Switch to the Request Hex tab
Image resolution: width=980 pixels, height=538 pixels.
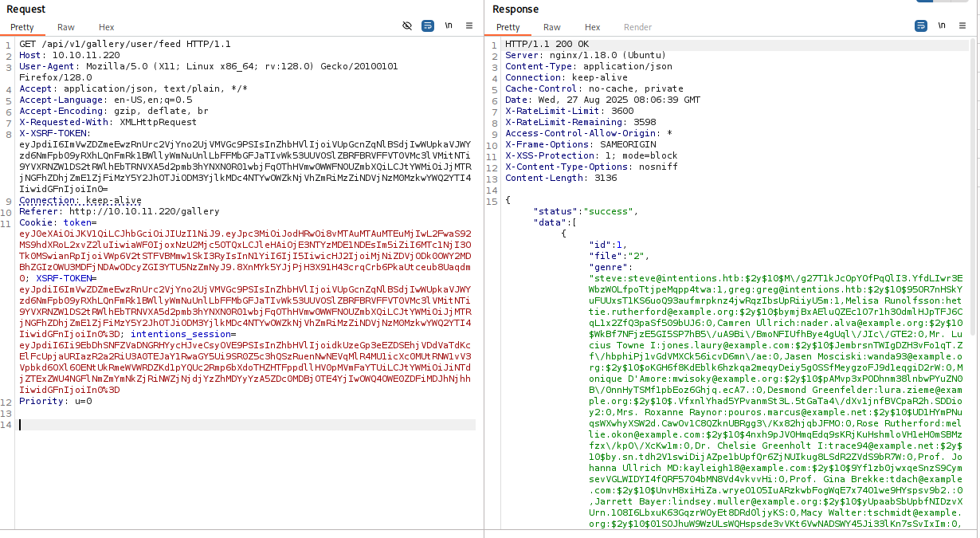[107, 27]
